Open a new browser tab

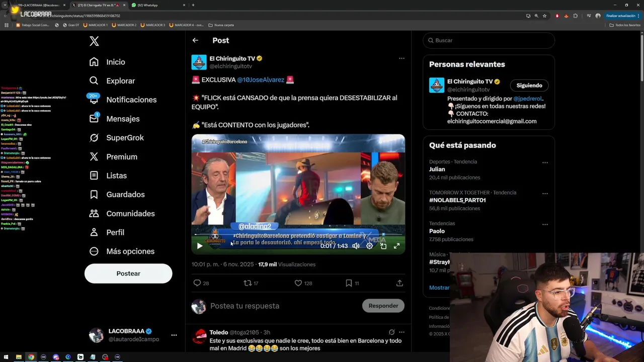pyautogui.click(x=193, y=5)
